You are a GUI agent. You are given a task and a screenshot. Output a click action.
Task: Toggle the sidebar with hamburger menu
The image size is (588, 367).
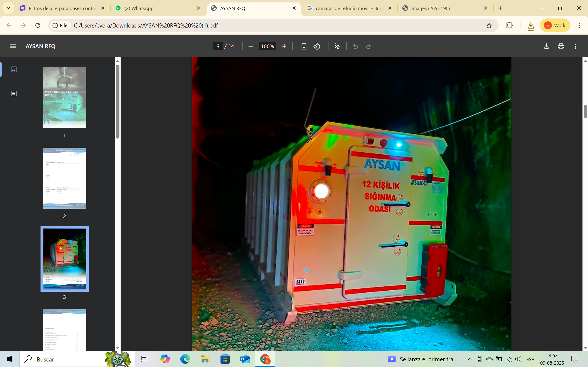click(13, 46)
